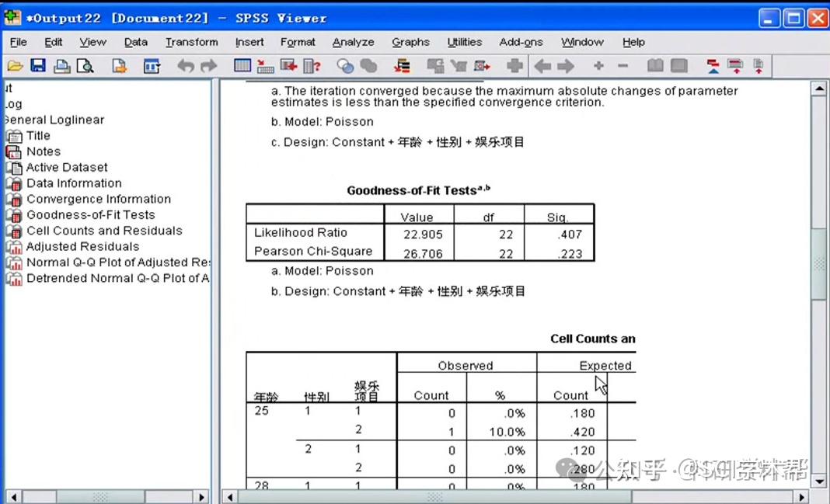Click the open book Show icon
The height and width of the screenshot is (504, 830).
(655, 65)
